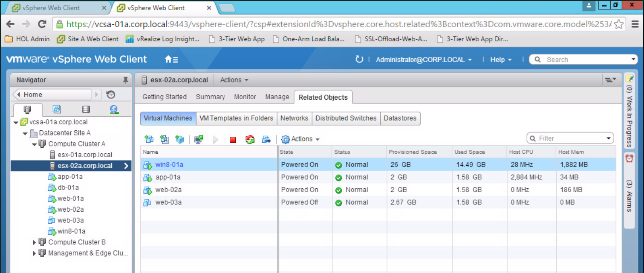
Task: Click the Navigator history clock icon
Action: coord(110,95)
